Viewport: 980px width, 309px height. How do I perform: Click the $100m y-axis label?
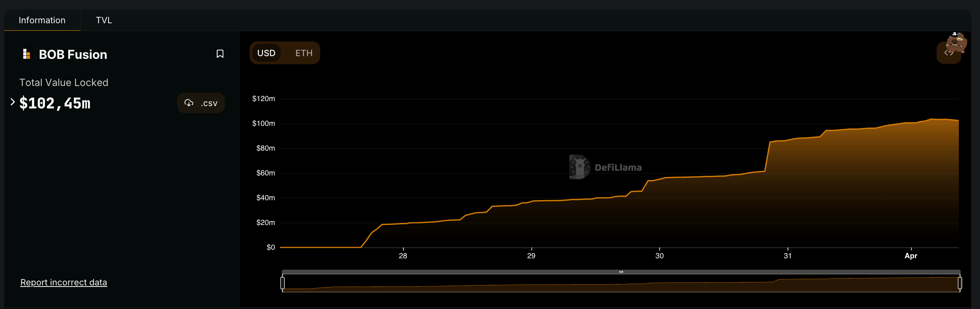(x=264, y=124)
